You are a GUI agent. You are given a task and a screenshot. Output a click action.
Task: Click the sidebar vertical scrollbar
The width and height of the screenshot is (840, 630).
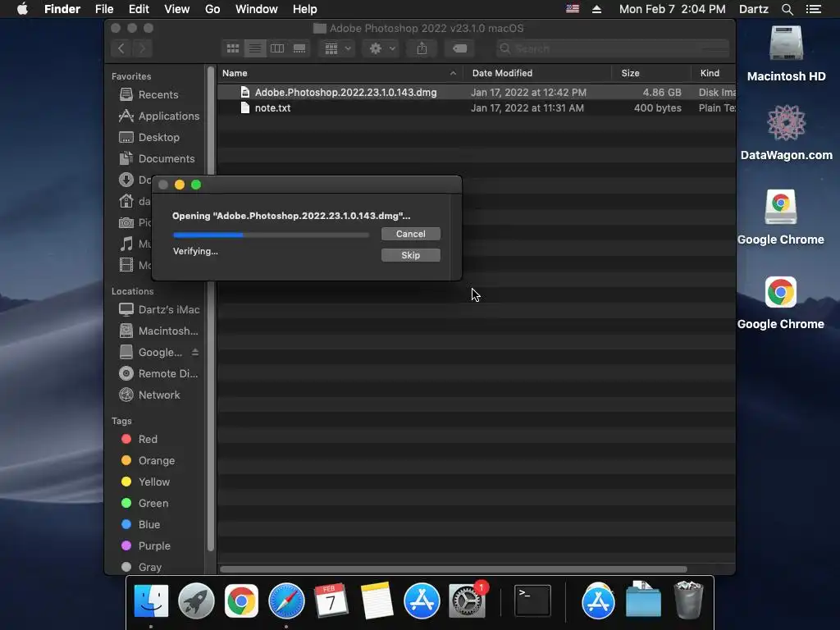pyautogui.click(x=211, y=308)
